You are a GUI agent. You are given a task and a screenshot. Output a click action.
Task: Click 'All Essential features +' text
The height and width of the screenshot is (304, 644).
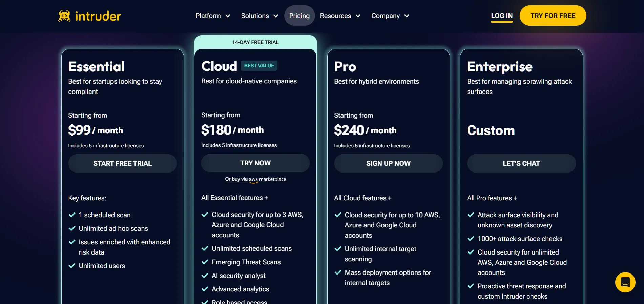[x=234, y=198]
